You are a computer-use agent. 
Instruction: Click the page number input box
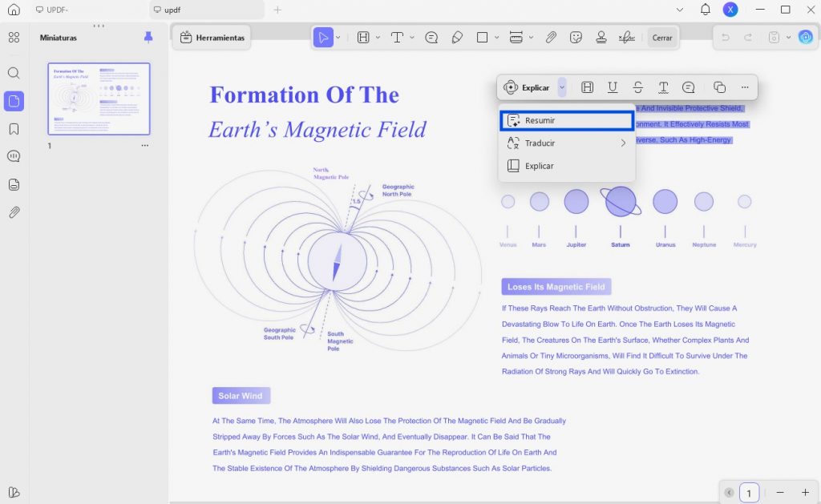click(749, 493)
